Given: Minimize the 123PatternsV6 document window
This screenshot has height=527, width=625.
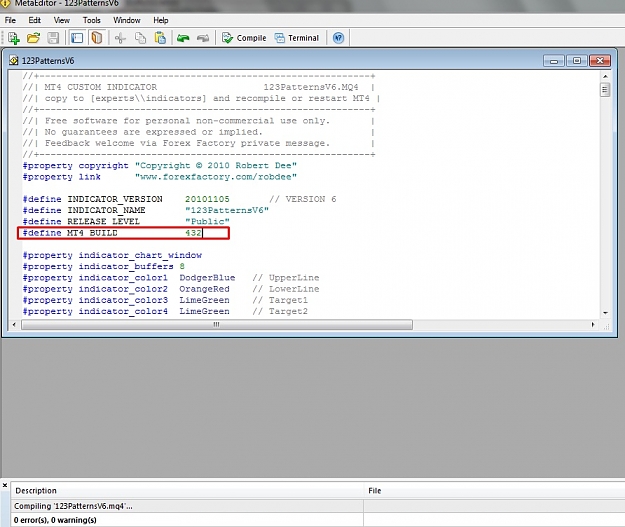Looking at the screenshot, I should 554,61.
